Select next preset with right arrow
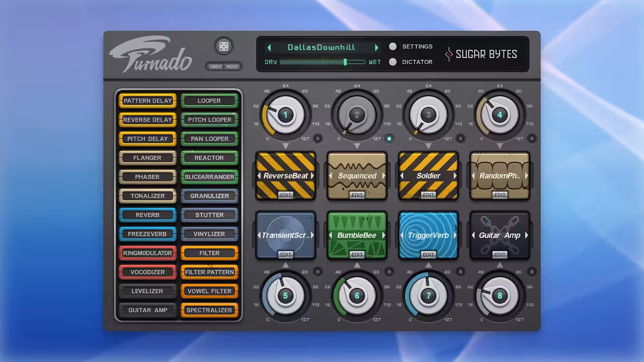Image resolution: width=644 pixels, height=362 pixels. [376, 47]
